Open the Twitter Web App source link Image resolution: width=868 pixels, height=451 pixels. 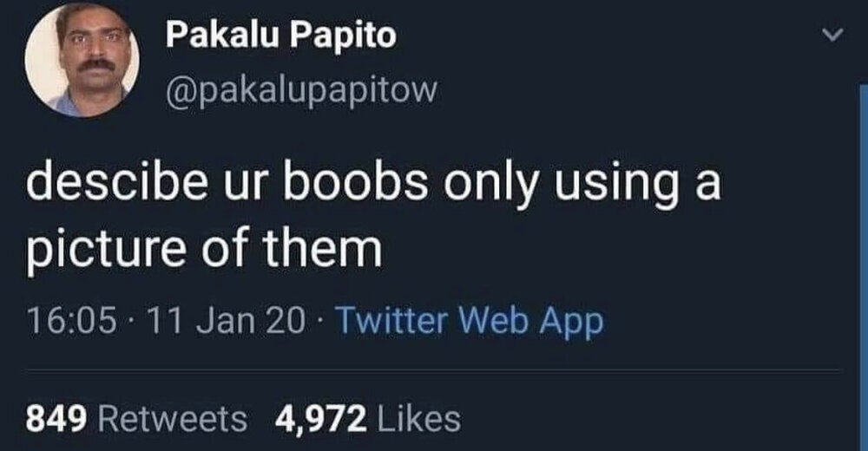pos(470,320)
